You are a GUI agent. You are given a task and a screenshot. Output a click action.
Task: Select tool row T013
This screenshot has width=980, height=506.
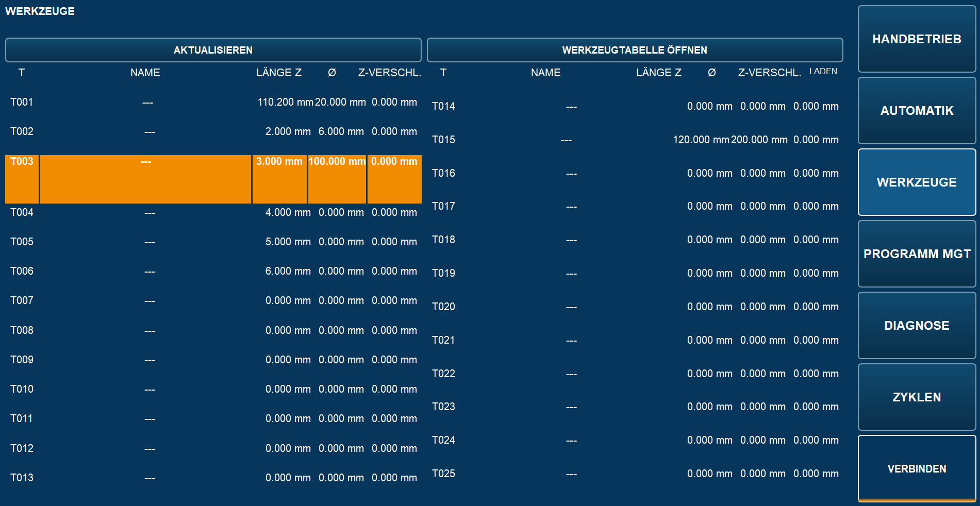(x=213, y=478)
